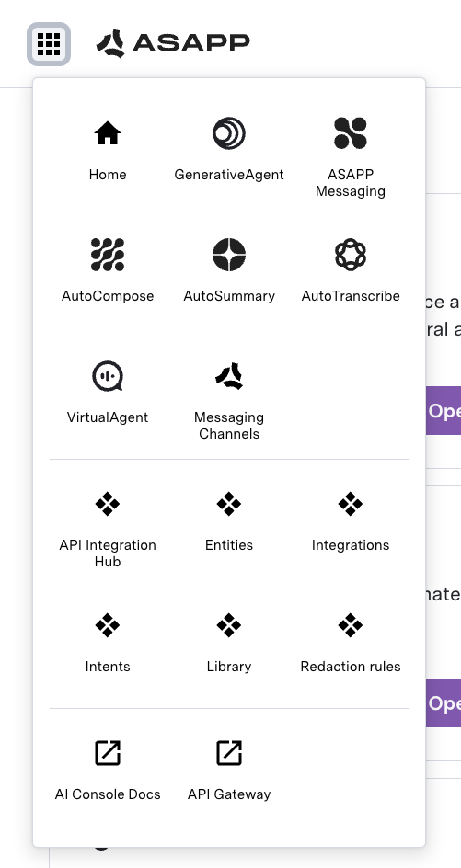Launch GenerativeAgent from the app menu
Screen dimensions: 461x868
(x=229, y=151)
